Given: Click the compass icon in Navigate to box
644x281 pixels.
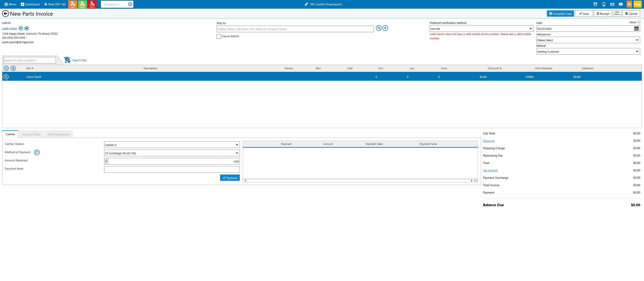Looking at the screenshot, I should click(130, 4).
